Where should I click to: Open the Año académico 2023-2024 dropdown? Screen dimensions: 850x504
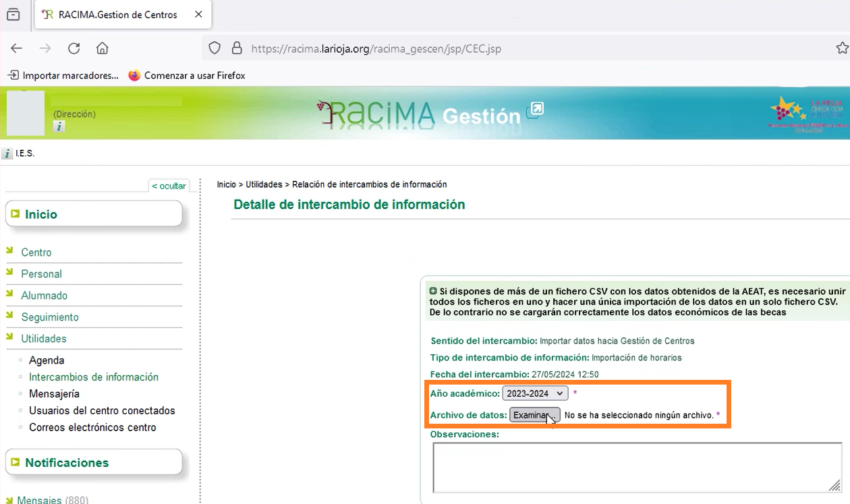coord(535,393)
